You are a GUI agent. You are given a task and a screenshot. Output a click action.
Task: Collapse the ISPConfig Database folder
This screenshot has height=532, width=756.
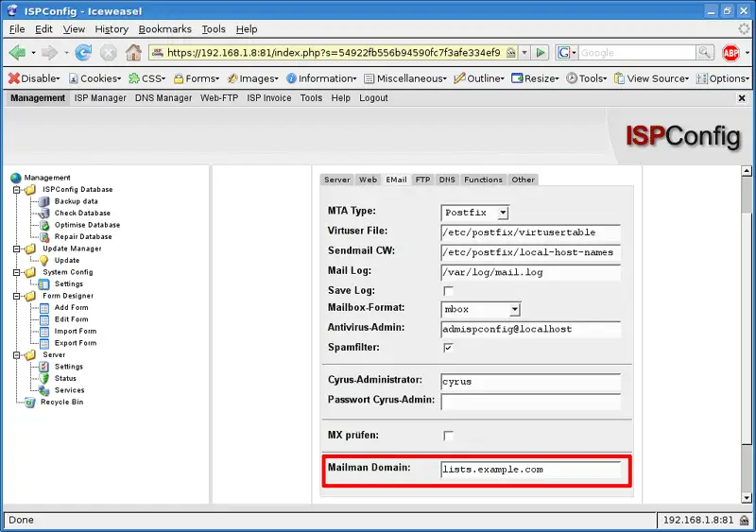point(16,190)
